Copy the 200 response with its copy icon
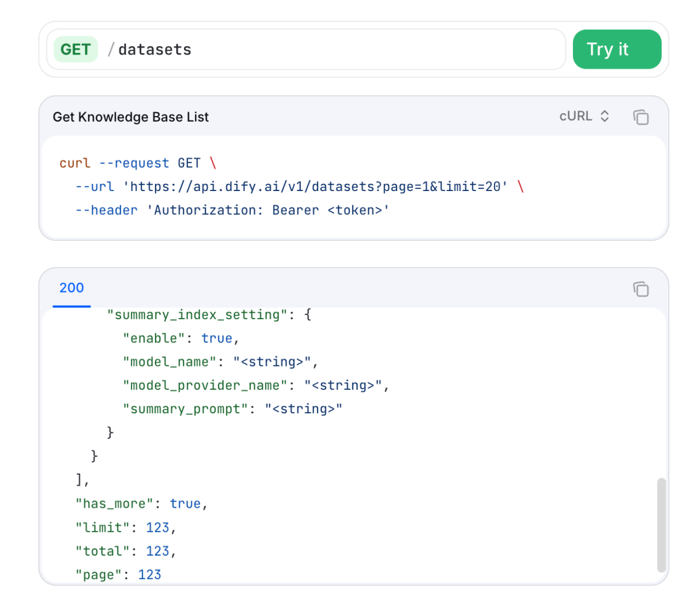 coord(640,289)
